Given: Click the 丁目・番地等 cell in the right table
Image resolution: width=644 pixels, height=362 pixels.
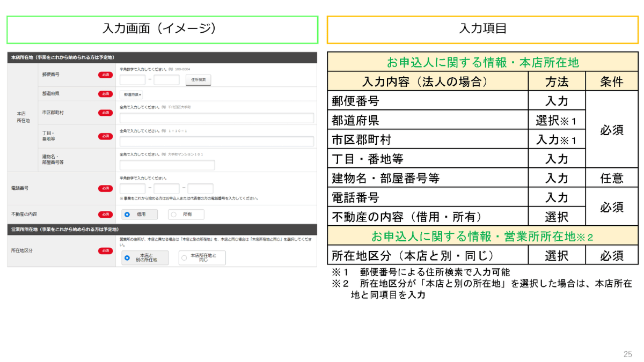Looking at the screenshot, I should (428, 159).
